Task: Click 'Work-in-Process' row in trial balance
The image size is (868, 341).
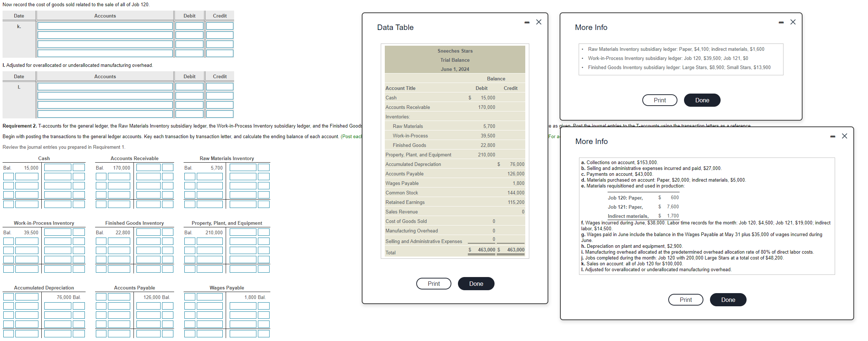Action: [455, 136]
